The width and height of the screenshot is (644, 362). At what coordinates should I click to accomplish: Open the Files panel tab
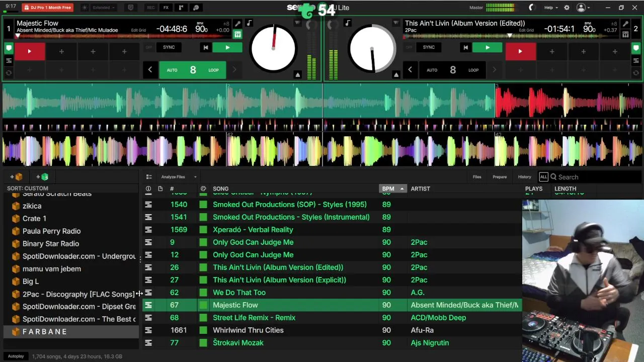[477, 177]
